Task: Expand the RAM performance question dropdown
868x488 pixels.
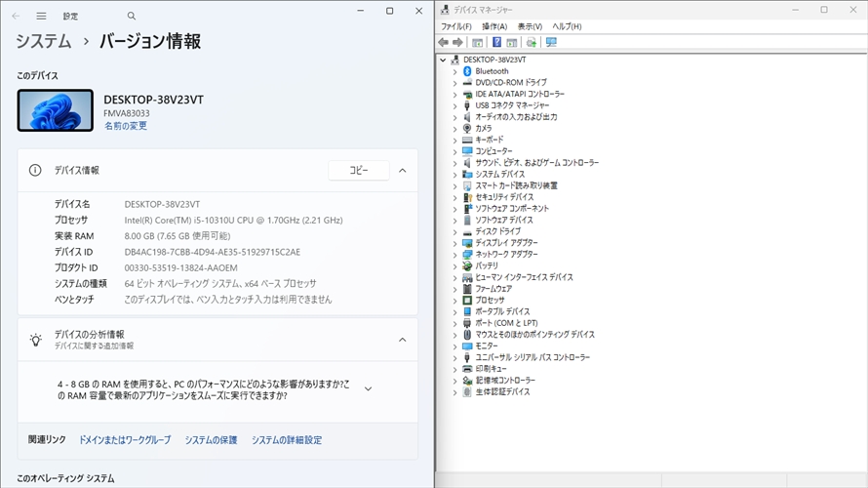Action: click(x=368, y=388)
